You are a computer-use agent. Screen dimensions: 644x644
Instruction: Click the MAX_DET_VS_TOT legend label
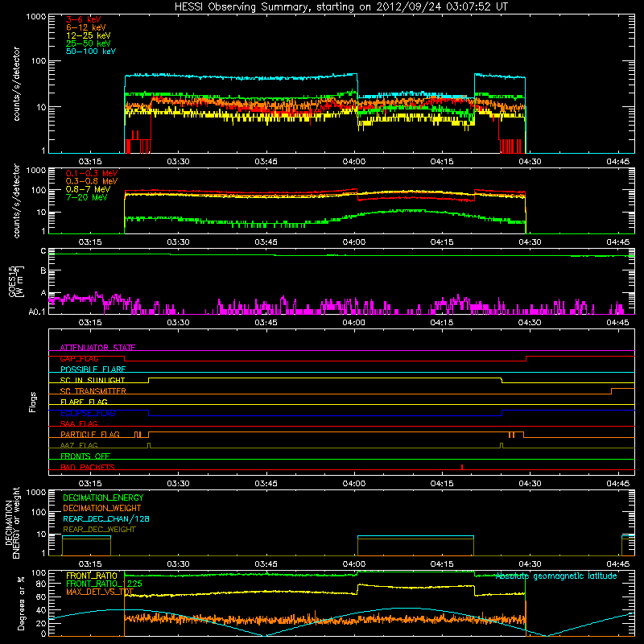point(100,592)
